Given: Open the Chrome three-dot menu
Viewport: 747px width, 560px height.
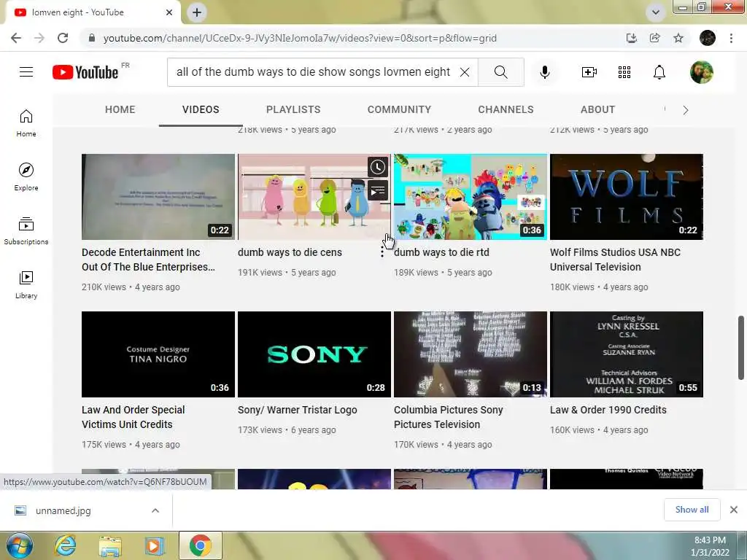Looking at the screenshot, I should [x=731, y=38].
